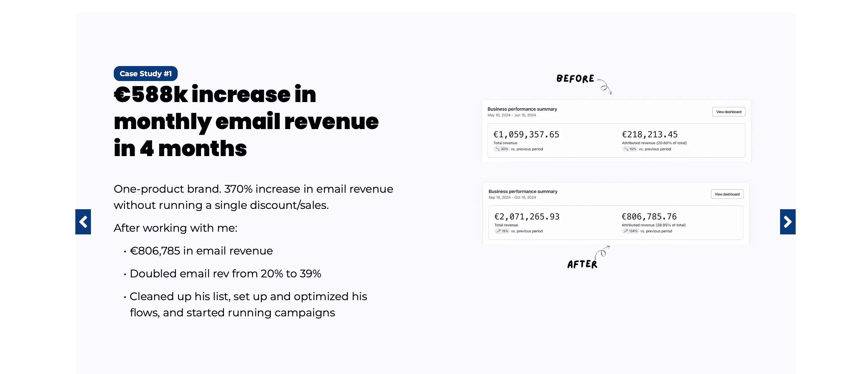Click the previous slide arrow
This screenshot has width=868, height=374.
coord(83,222)
